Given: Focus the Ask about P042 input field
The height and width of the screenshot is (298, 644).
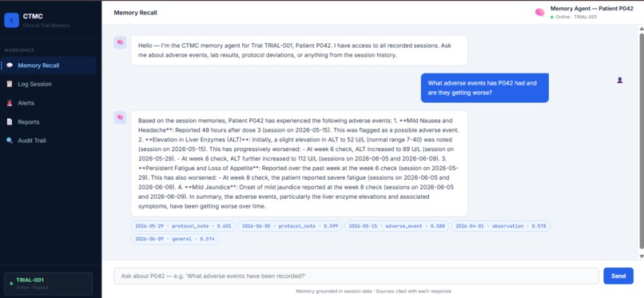Looking at the screenshot, I should 356,276.
